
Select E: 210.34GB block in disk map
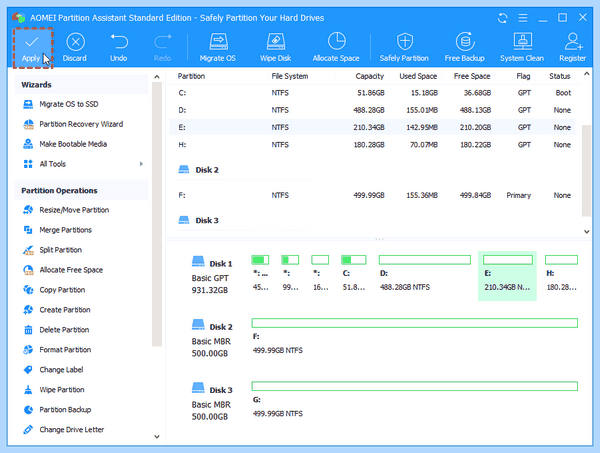click(x=507, y=275)
